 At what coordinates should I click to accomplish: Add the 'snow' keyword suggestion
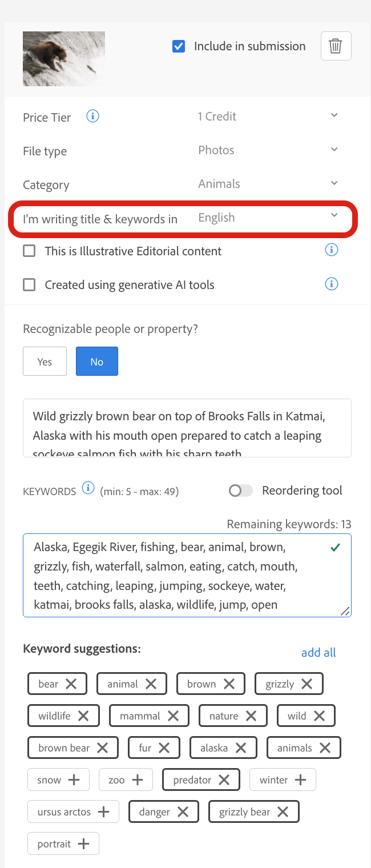click(74, 780)
